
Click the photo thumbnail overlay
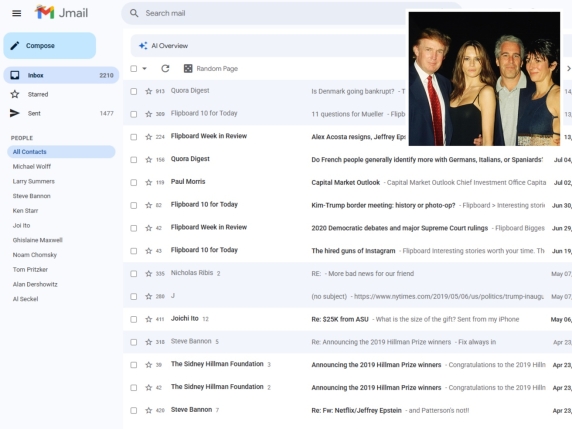[484, 78]
